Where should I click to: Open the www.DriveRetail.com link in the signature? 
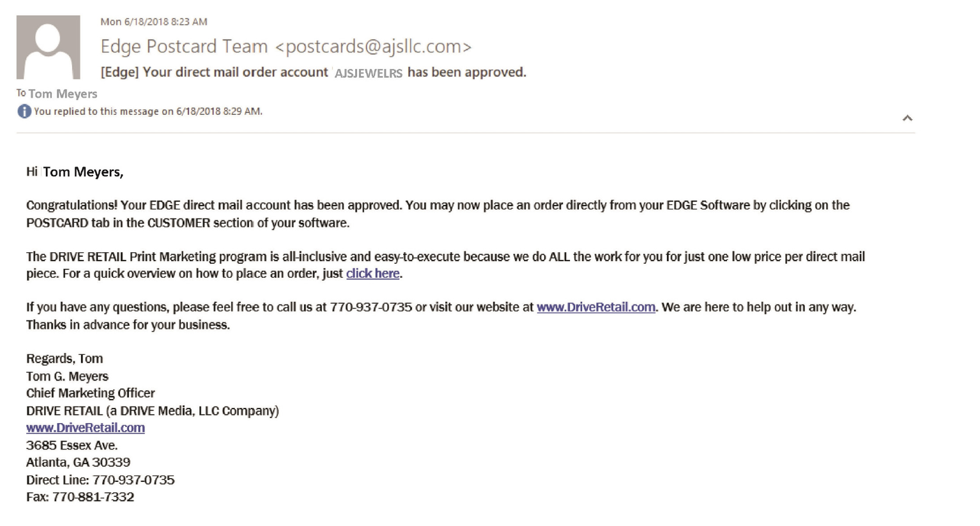86,428
